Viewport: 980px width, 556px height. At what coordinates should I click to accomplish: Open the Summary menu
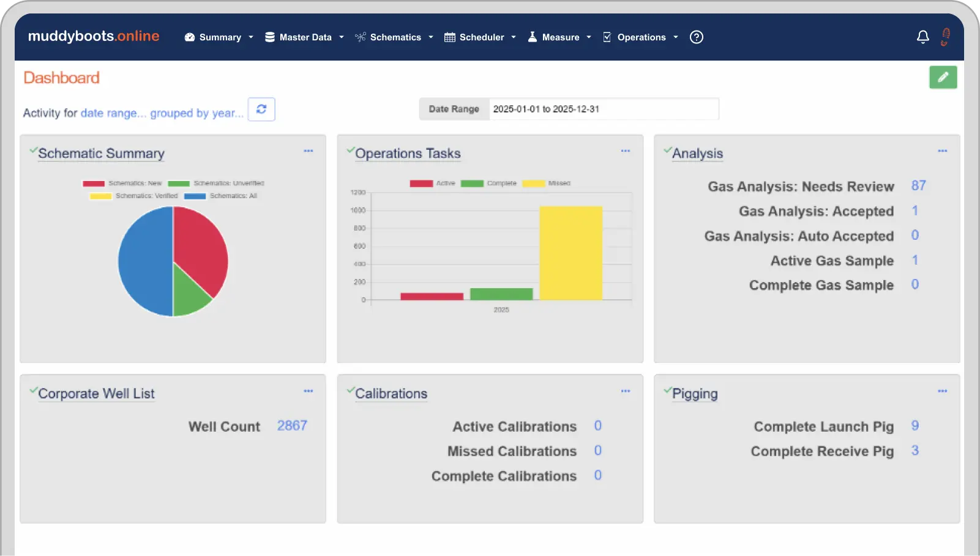pyautogui.click(x=219, y=37)
